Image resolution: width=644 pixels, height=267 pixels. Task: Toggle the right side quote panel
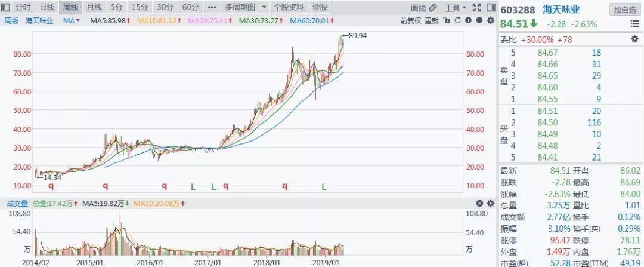[490, 7]
